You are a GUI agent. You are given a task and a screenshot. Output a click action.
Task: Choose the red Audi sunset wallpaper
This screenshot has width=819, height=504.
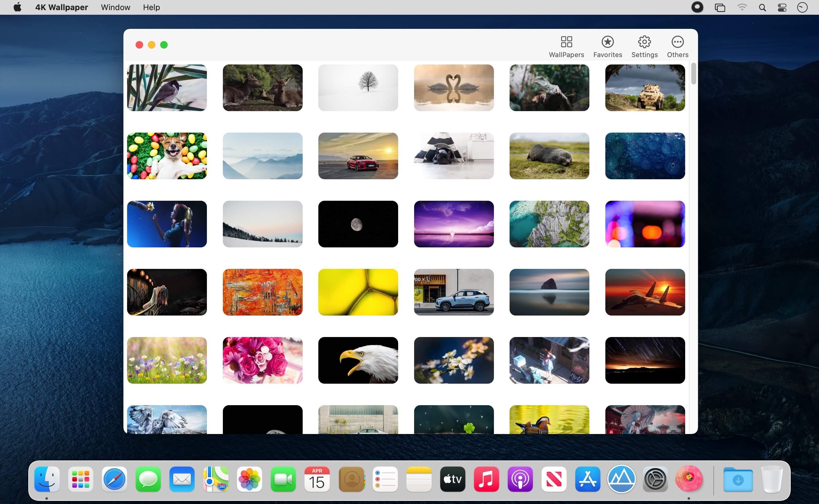pos(358,156)
